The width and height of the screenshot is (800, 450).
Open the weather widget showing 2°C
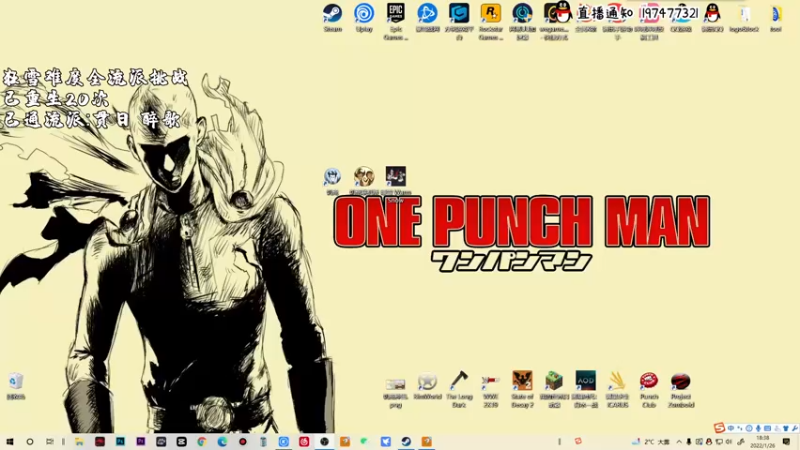point(652,442)
